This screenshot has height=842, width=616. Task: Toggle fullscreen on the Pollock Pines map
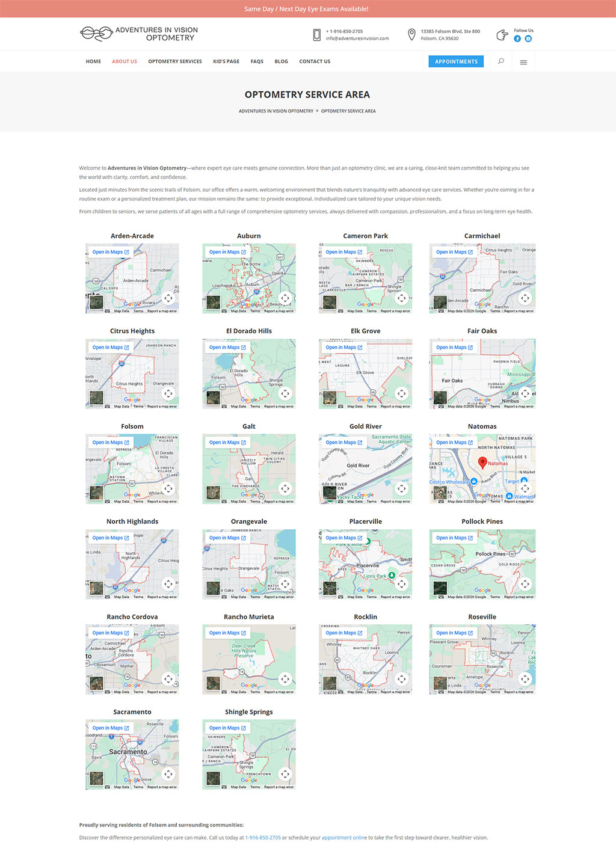click(x=525, y=583)
